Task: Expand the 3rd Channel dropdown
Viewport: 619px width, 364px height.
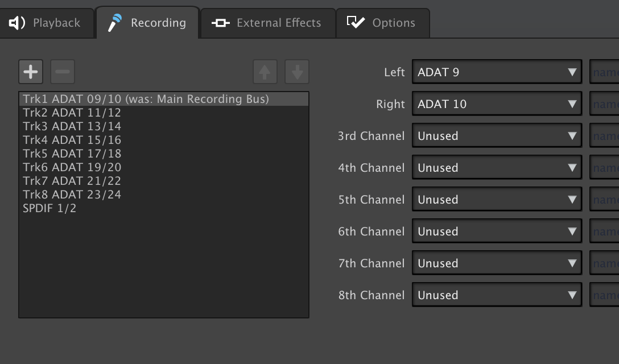Action: pyautogui.click(x=497, y=136)
